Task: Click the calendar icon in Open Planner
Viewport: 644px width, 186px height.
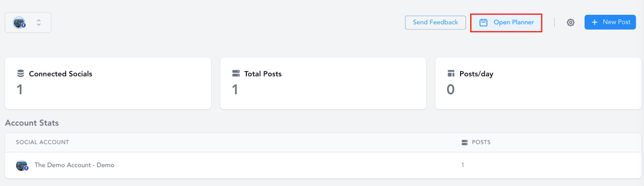Action: [x=483, y=23]
